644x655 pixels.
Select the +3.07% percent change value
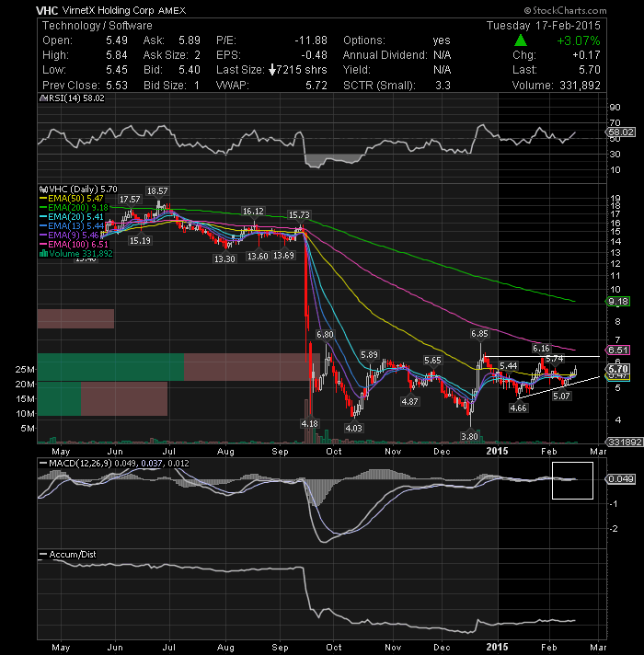pyautogui.click(x=579, y=40)
